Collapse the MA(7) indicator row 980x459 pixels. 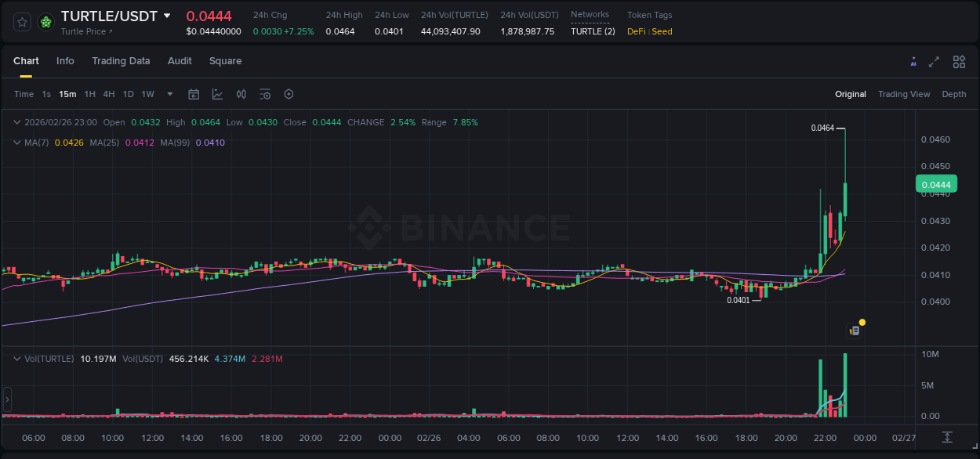pos(16,143)
